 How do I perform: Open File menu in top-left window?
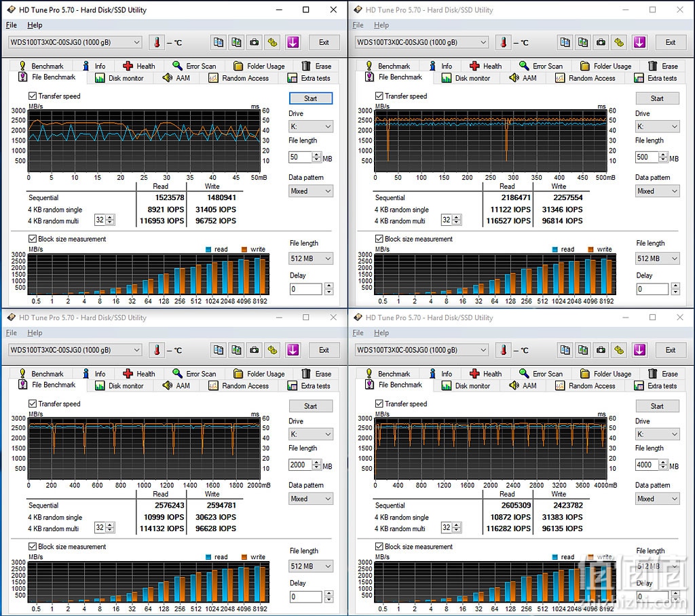tap(11, 25)
